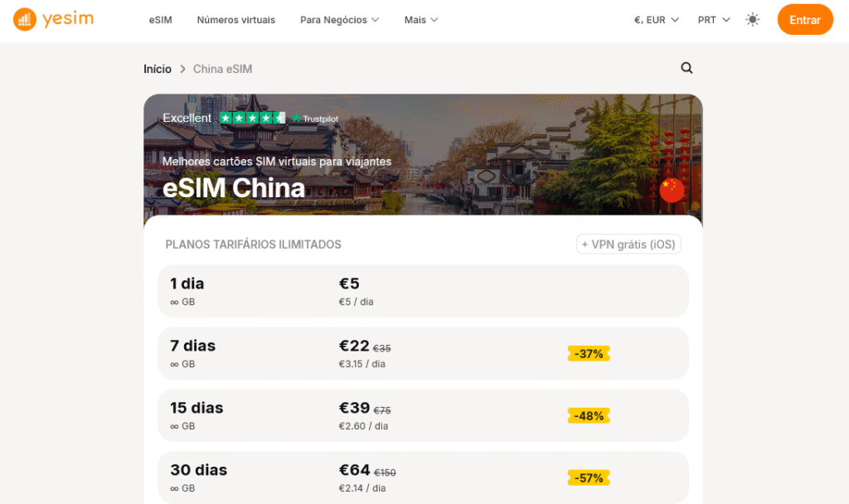
Task: Click the VPN grátis (iOS) badge
Action: pos(628,244)
